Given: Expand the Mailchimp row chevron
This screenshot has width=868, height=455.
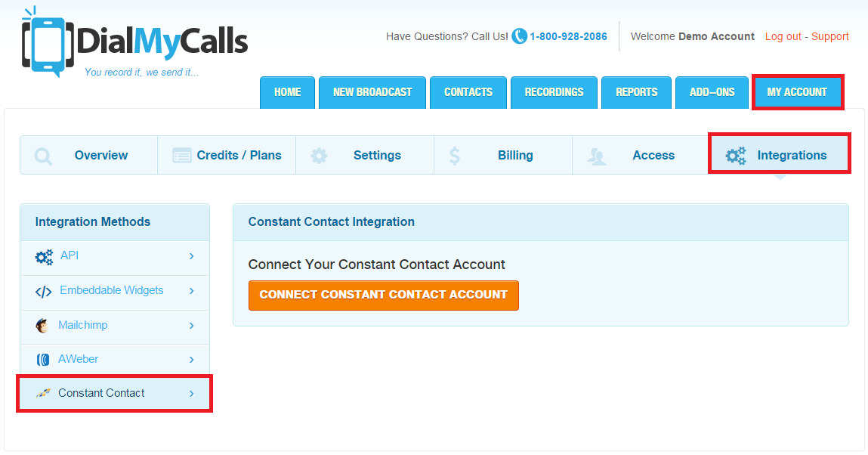Looking at the screenshot, I should tap(192, 326).
